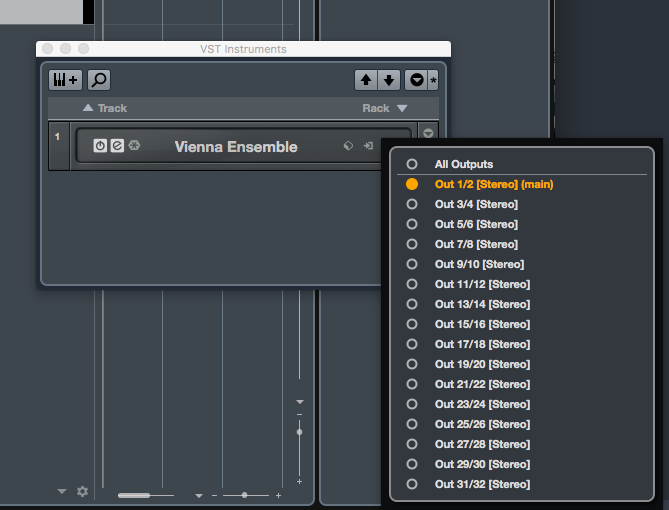Viewport: 669px width, 510px height.
Task: Click Vienna Ensemble preset diamond icon
Action: pos(348,146)
